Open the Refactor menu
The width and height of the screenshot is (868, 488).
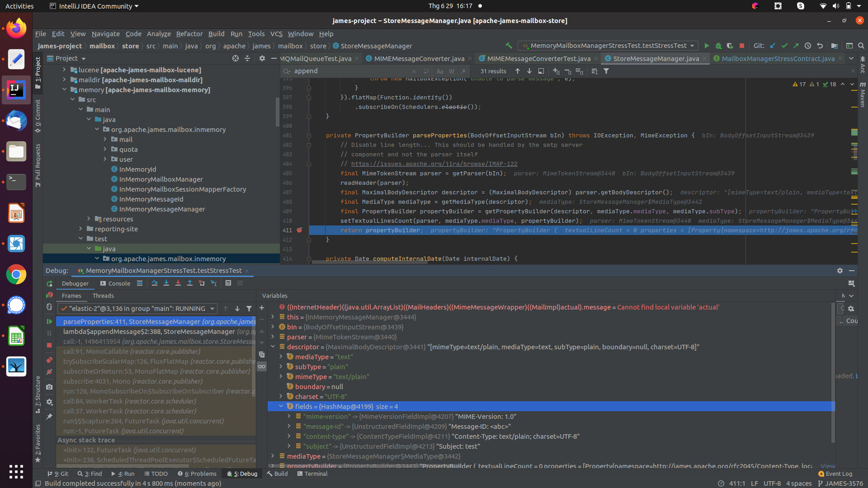point(189,34)
